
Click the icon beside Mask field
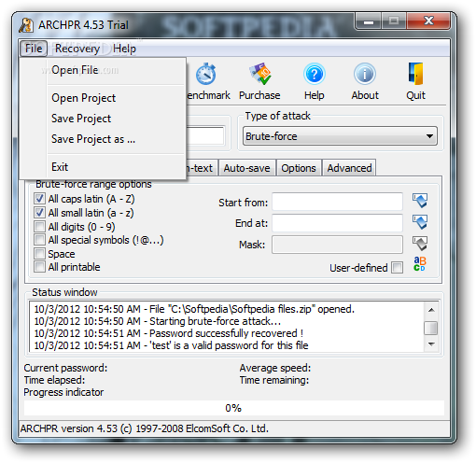420,244
